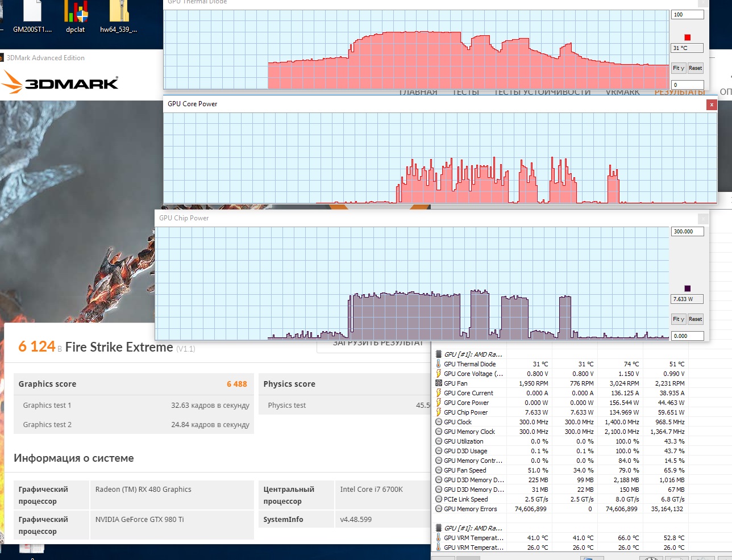Close the GPU Core Power graph window
This screenshot has height=560, width=732.
pyautogui.click(x=712, y=105)
